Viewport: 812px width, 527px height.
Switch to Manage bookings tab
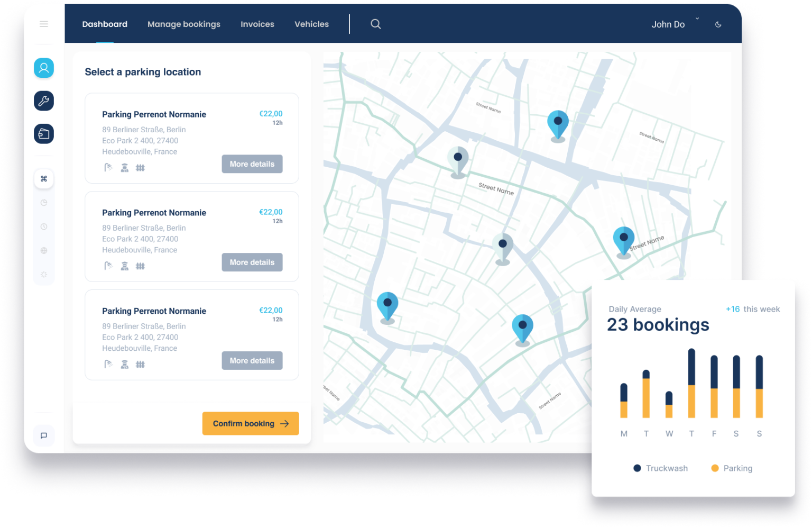pos(183,24)
